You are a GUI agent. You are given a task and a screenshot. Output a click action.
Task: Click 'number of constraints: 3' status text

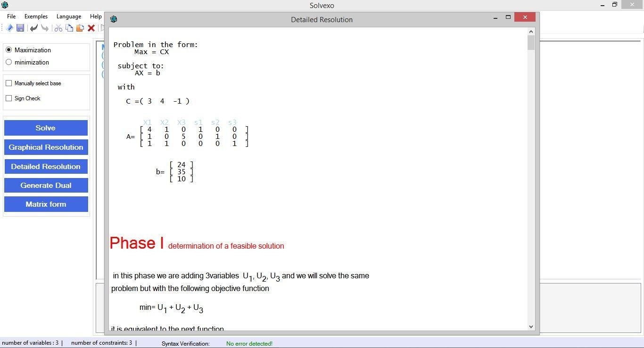pyautogui.click(x=101, y=343)
